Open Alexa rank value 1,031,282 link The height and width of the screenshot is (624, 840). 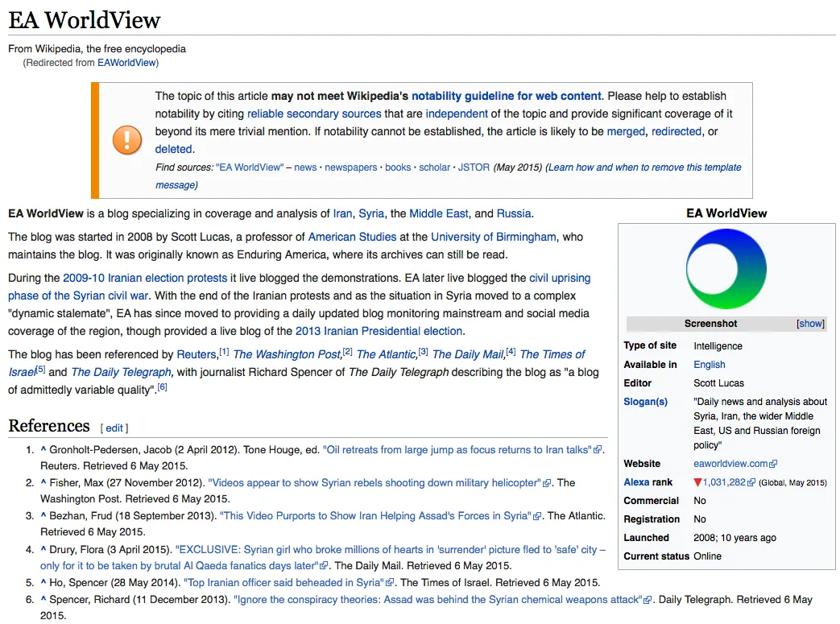[x=724, y=482]
